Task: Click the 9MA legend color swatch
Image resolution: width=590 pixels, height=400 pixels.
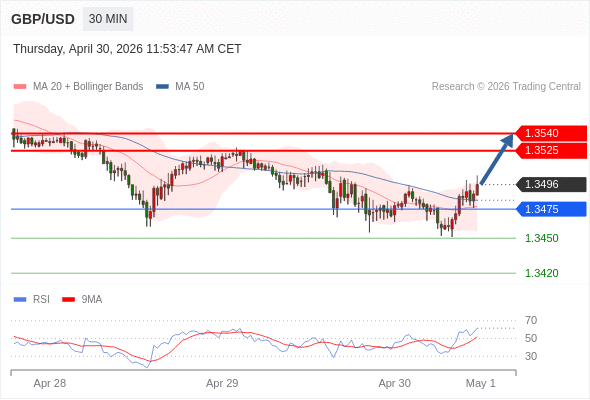Action: [68, 300]
